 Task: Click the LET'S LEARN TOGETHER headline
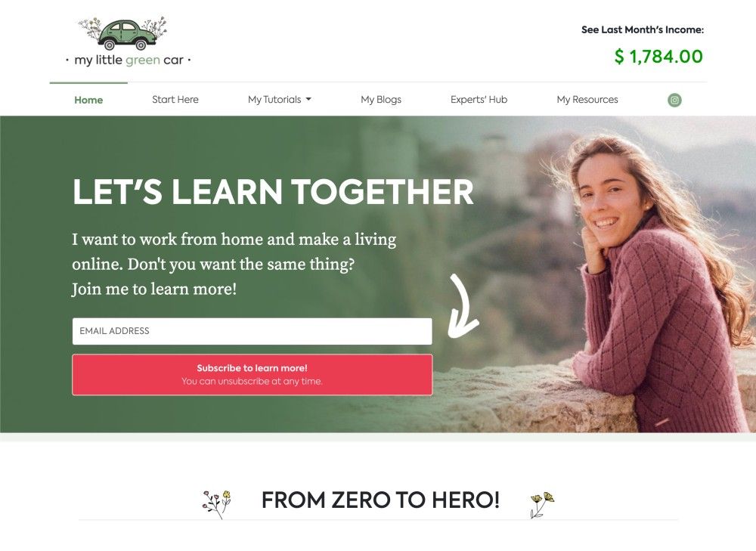coord(273,192)
